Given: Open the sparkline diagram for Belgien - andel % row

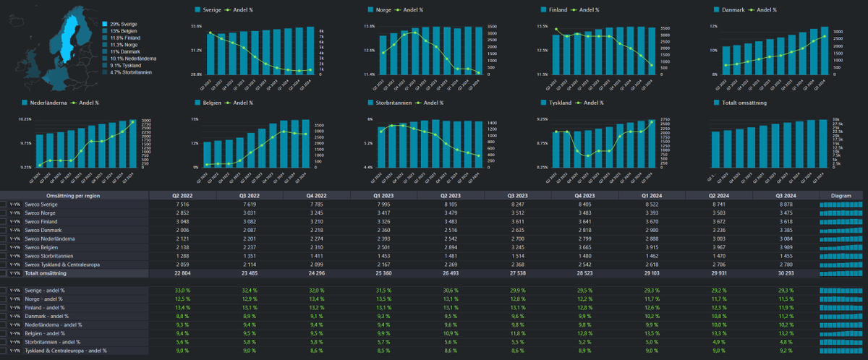Looking at the screenshot, I should tap(841, 333).
